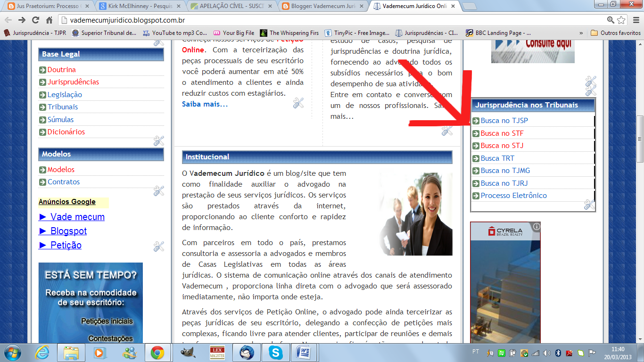This screenshot has height=362, width=644.
Task: Open Thunderbird from the taskbar
Action: coord(246,353)
